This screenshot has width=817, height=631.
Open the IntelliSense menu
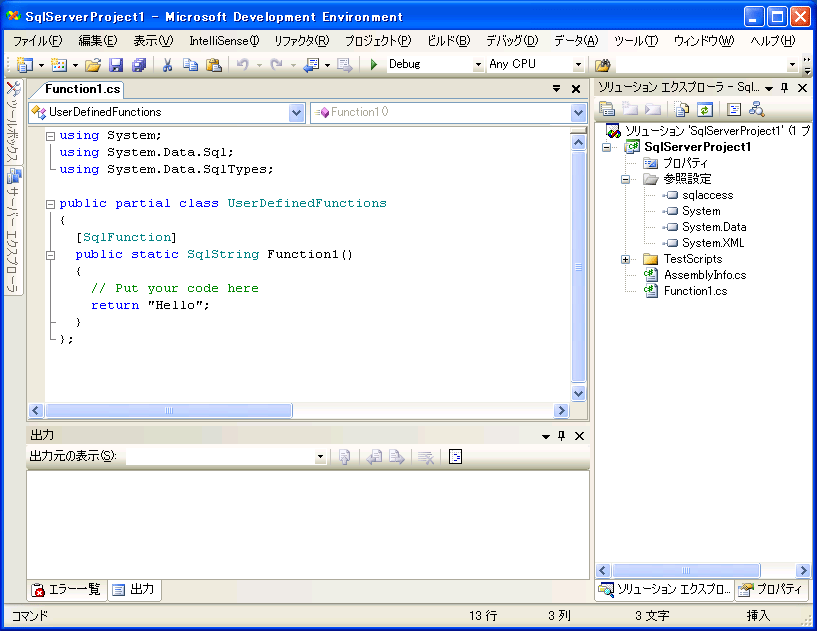[x=224, y=41]
